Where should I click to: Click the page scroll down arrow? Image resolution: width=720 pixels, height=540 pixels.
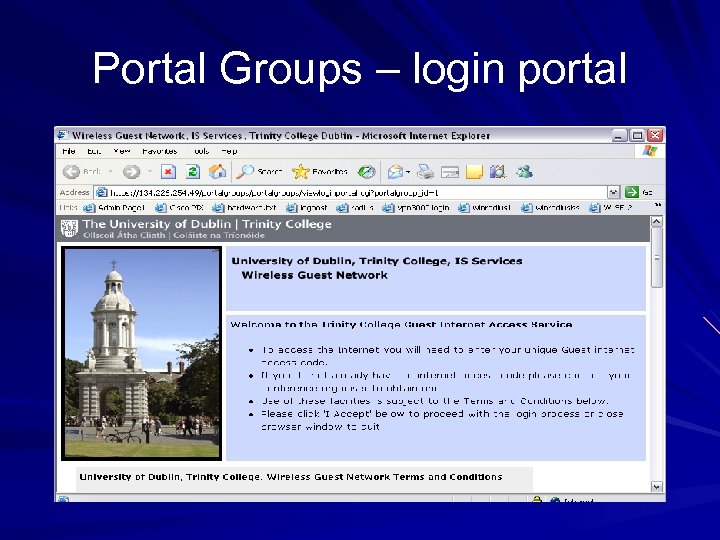(657, 486)
